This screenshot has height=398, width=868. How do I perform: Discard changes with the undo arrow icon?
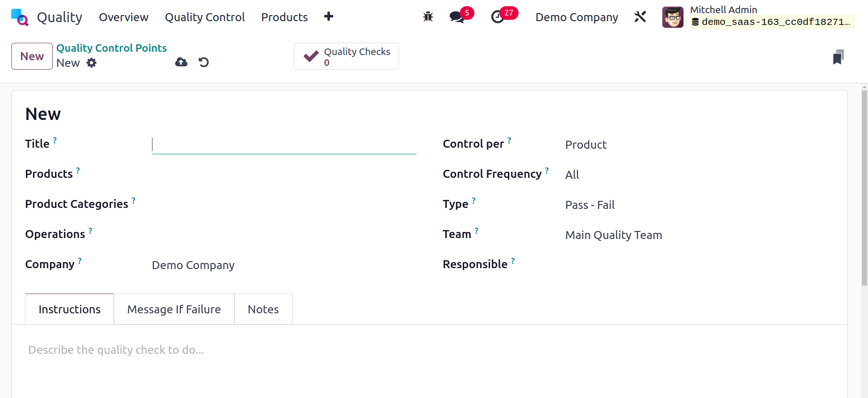204,62
